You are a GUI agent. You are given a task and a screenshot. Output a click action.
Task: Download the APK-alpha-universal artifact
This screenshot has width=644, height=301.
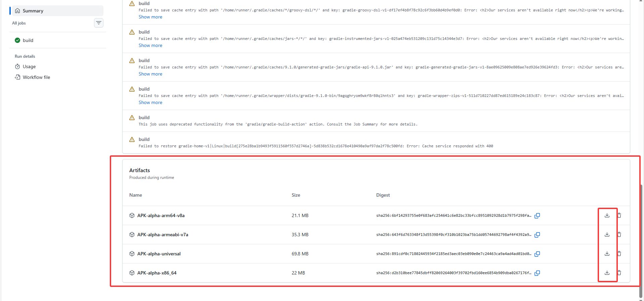(607, 254)
